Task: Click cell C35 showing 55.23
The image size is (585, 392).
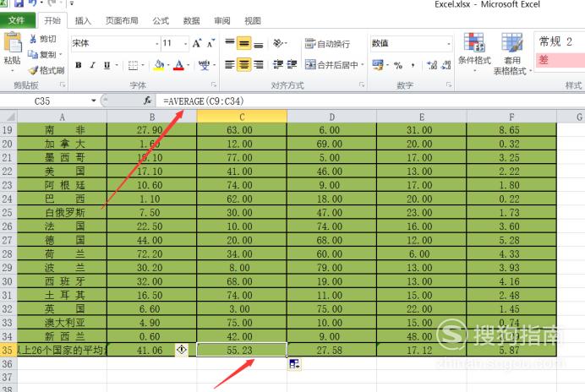Action: [x=242, y=350]
